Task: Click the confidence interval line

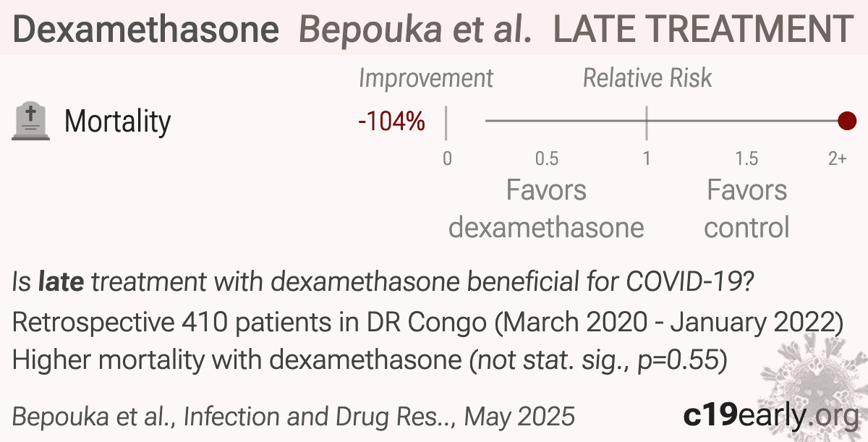Action: click(x=661, y=121)
